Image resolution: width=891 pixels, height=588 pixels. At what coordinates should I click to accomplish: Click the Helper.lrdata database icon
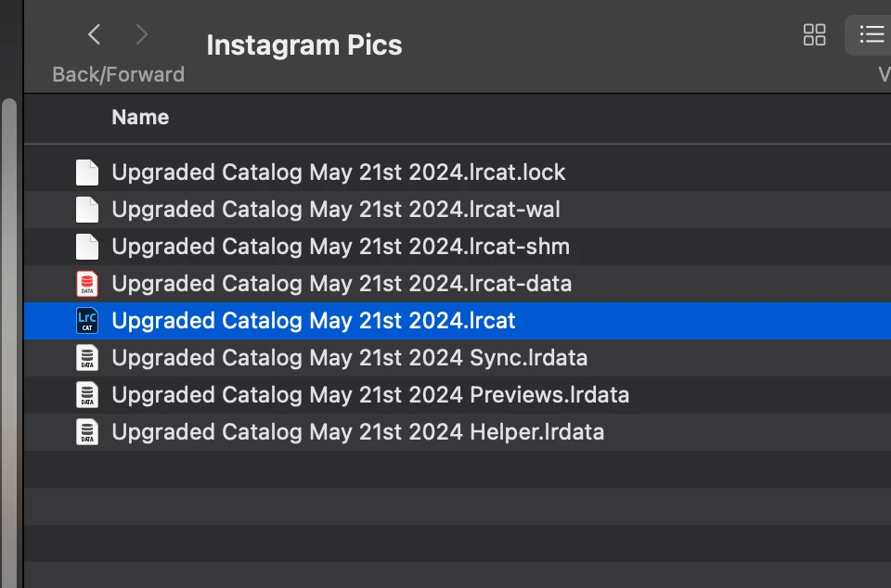[x=86, y=432]
